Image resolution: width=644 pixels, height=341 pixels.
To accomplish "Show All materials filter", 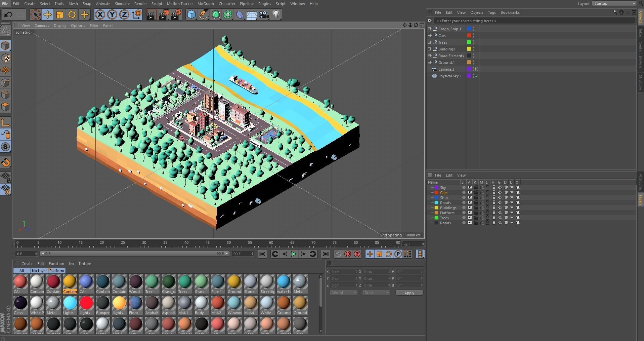I will 22,271.
